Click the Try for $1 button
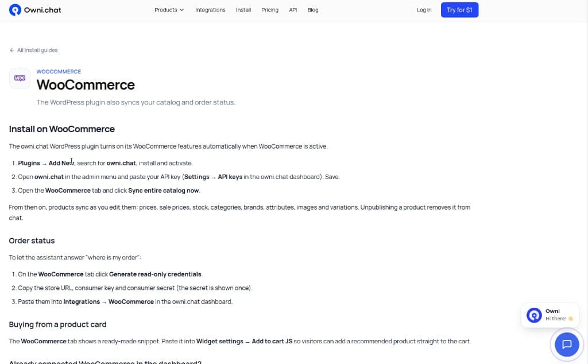The width and height of the screenshot is (588, 364). point(459,10)
